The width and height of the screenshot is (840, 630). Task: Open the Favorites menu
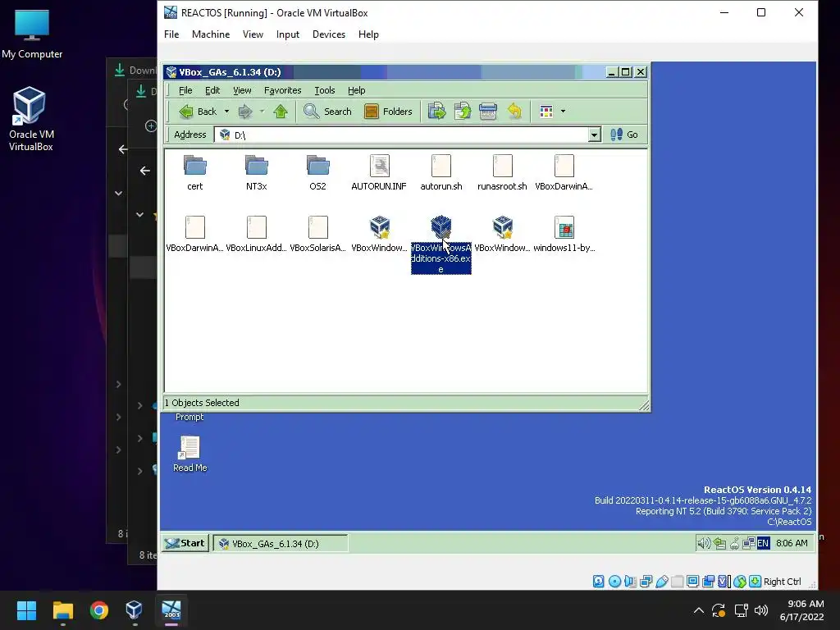282,90
